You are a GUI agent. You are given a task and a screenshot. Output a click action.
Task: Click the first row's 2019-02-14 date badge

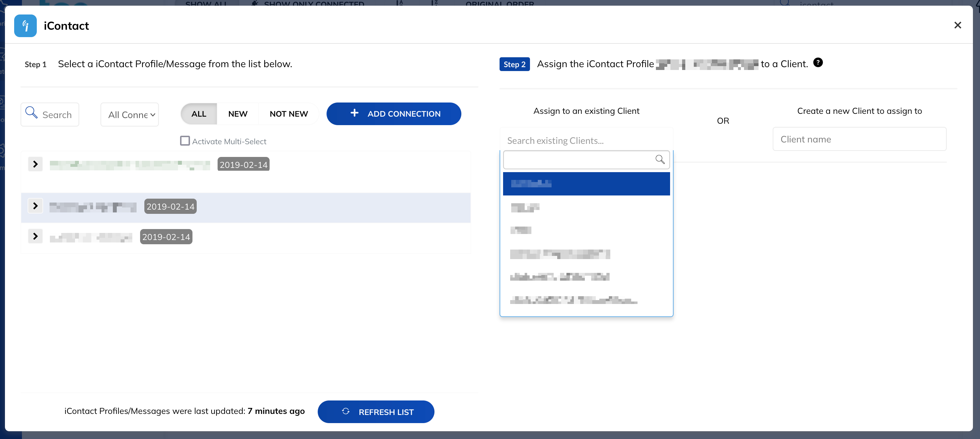[x=243, y=165]
